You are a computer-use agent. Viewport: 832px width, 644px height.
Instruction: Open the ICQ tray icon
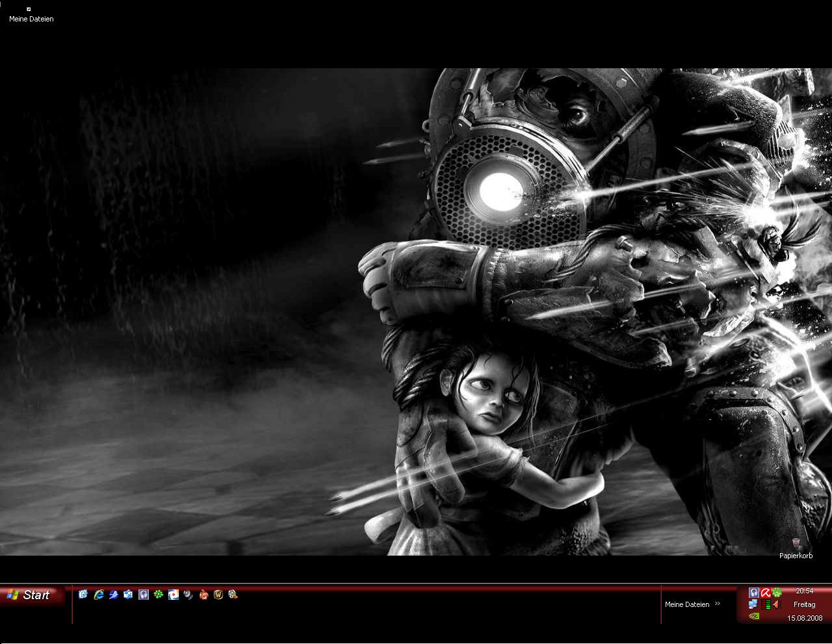pos(777,592)
